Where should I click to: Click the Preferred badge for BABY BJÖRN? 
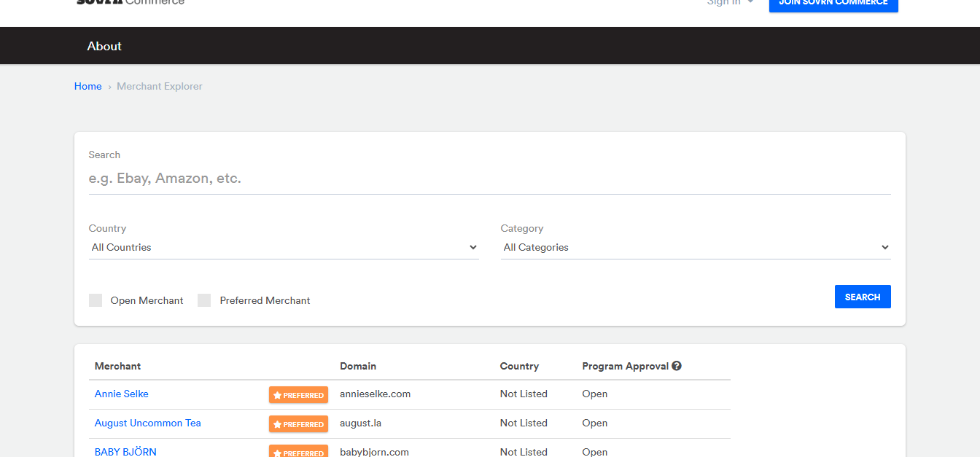click(298, 452)
